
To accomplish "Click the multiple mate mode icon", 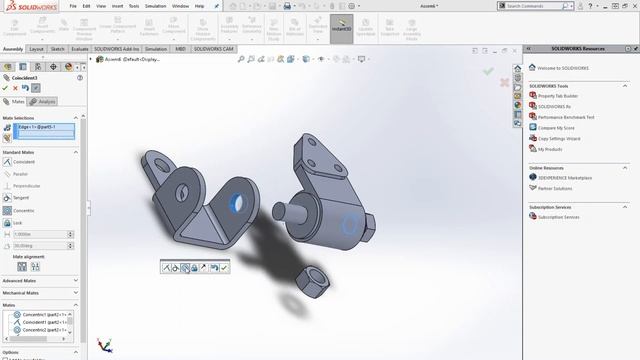I will 7,138.
